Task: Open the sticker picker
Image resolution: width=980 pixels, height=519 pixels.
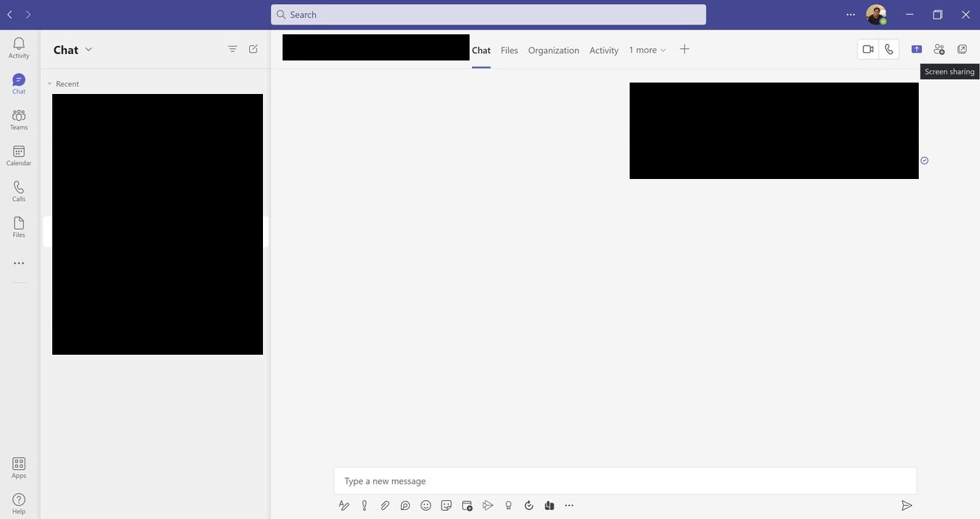Action: (446, 505)
